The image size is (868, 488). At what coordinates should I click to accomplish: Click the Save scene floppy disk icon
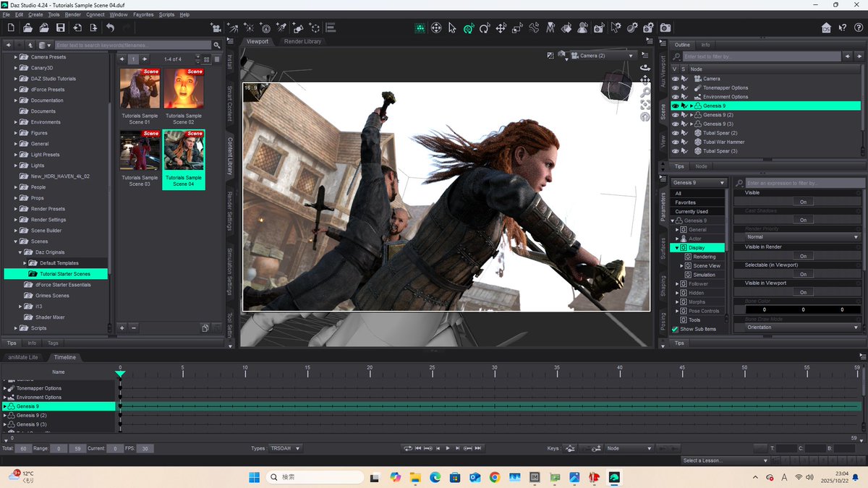pos(61,28)
